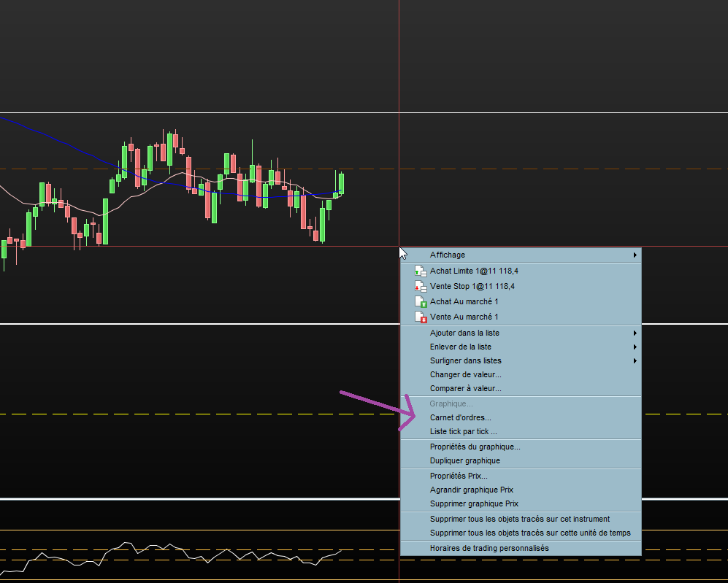Click the Achat Au marché green icon

click(420, 301)
